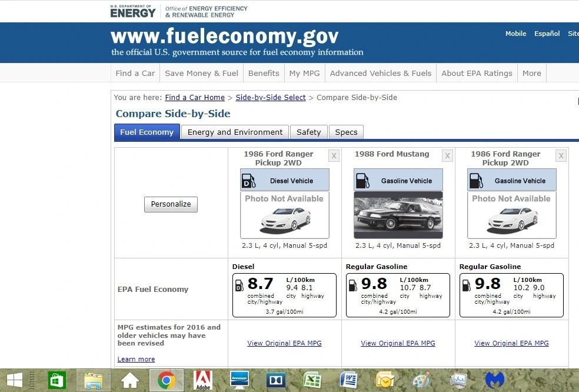Click the small diesel pump icon beside 8.7 rating

[239, 285]
